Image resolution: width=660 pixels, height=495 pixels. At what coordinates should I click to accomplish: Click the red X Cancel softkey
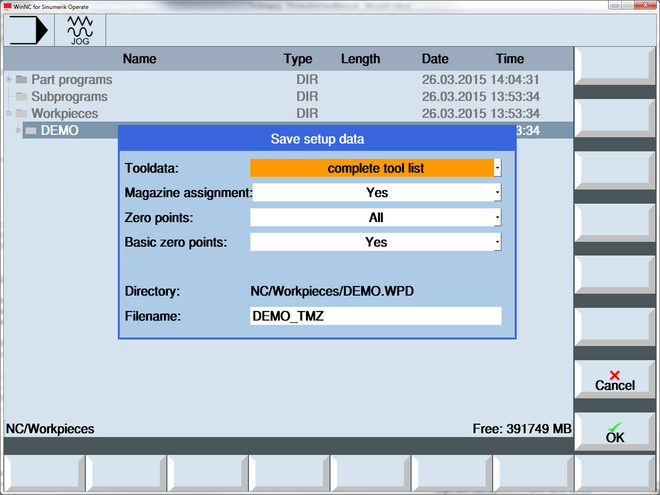click(614, 379)
